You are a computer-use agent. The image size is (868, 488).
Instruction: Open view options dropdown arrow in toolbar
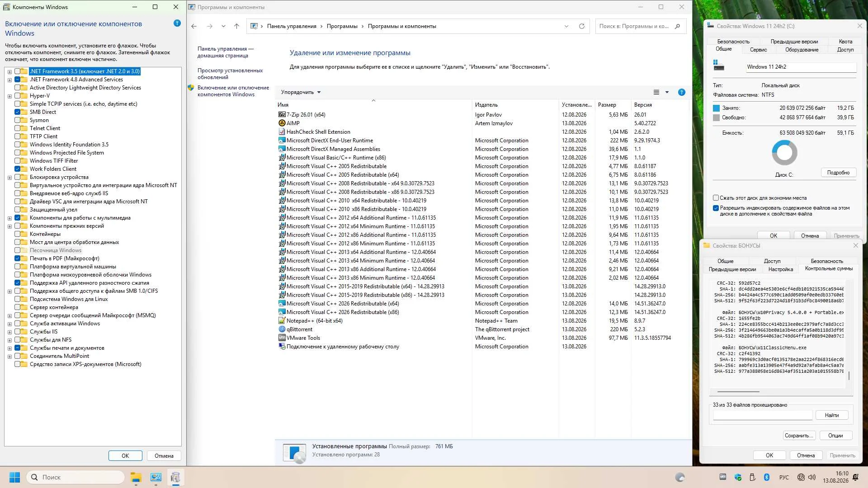click(667, 92)
